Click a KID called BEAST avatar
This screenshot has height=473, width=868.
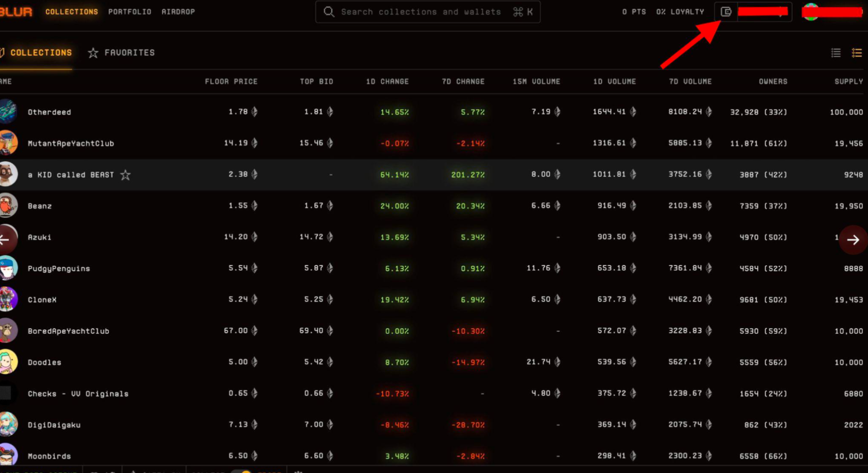click(x=8, y=174)
